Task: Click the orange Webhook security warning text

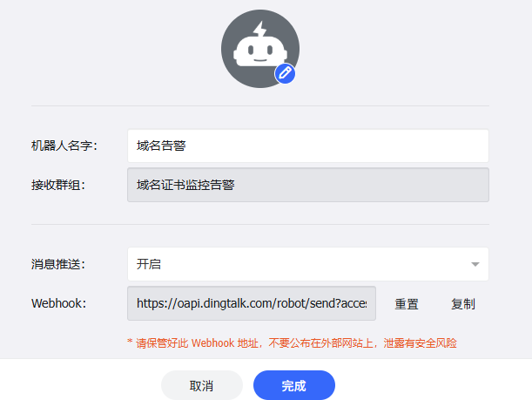Action: [x=292, y=343]
